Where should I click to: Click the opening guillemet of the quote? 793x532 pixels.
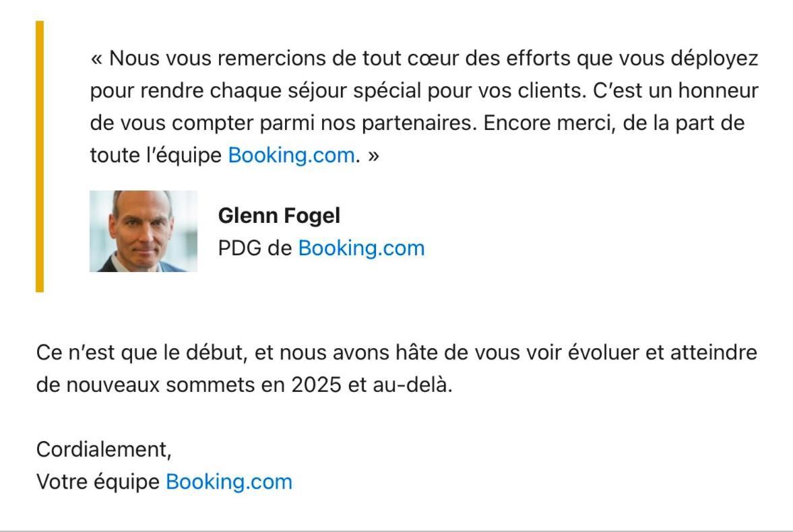[x=96, y=59]
